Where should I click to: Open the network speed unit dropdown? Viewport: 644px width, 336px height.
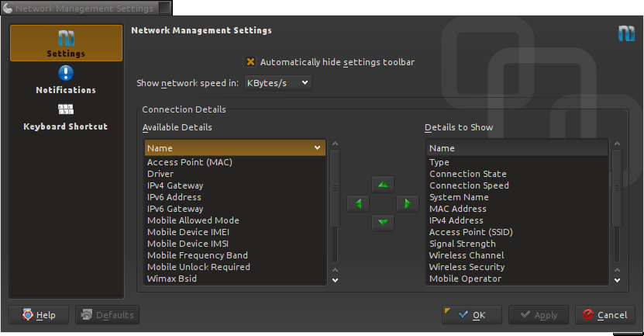277,82
